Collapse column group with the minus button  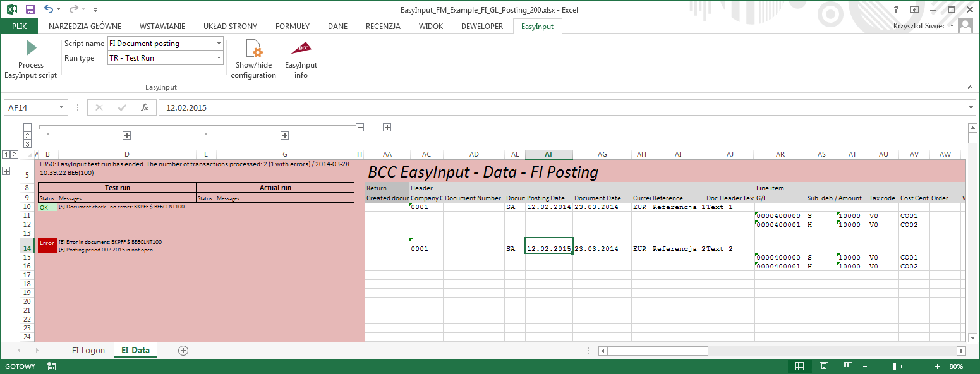(360, 127)
